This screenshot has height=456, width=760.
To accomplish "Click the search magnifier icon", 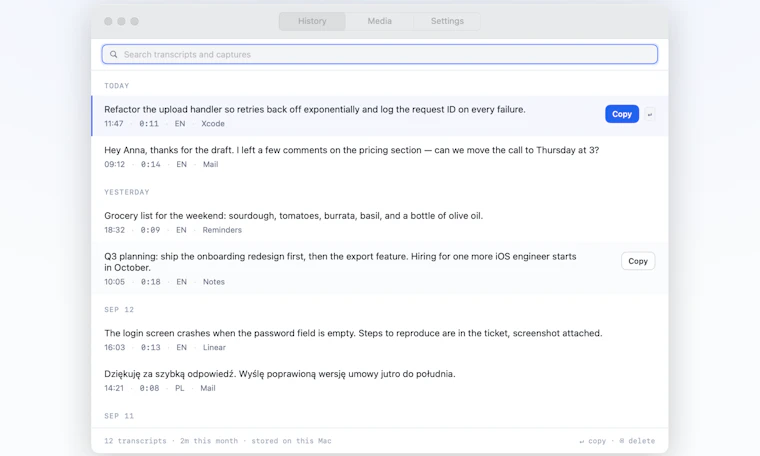I will [113, 54].
